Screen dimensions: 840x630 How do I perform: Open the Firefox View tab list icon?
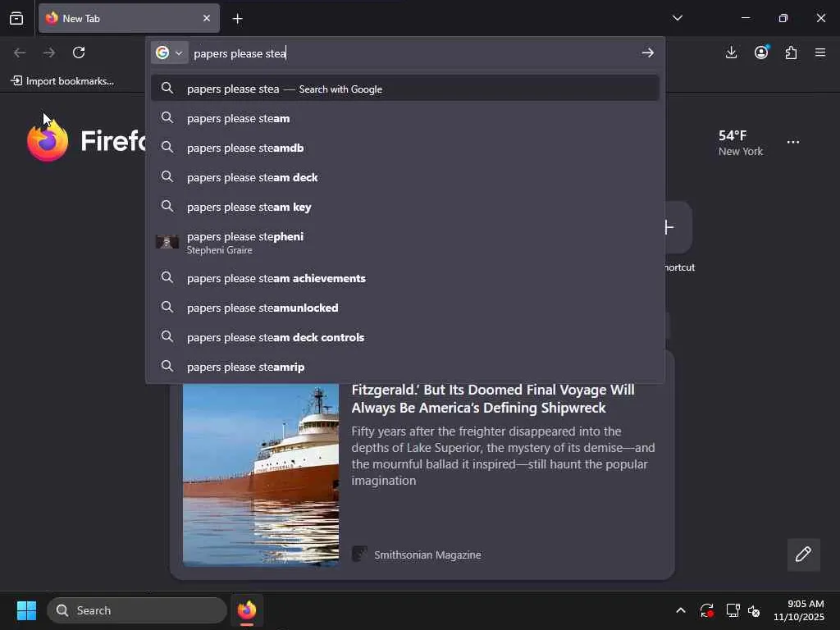click(x=16, y=18)
